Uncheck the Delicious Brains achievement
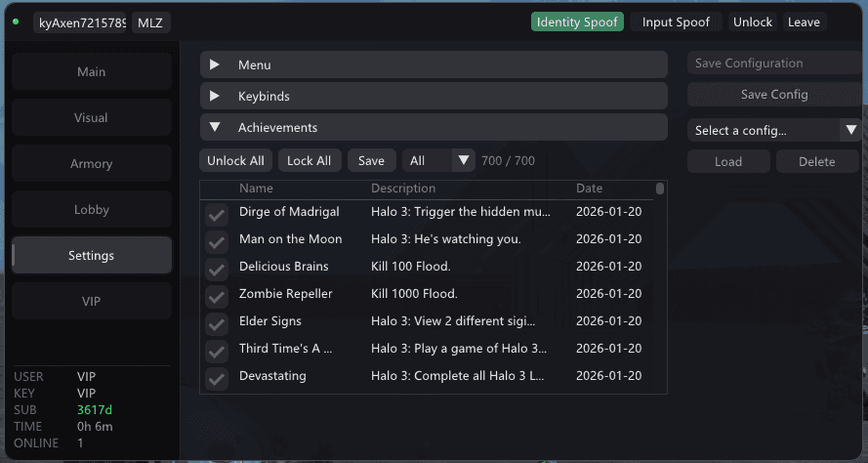Viewport: 868px width, 463px height. [x=217, y=270]
